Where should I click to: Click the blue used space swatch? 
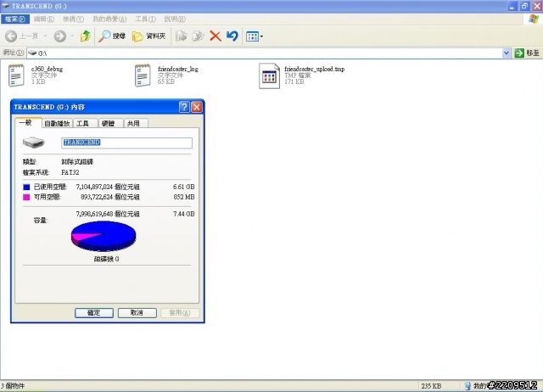[26, 187]
